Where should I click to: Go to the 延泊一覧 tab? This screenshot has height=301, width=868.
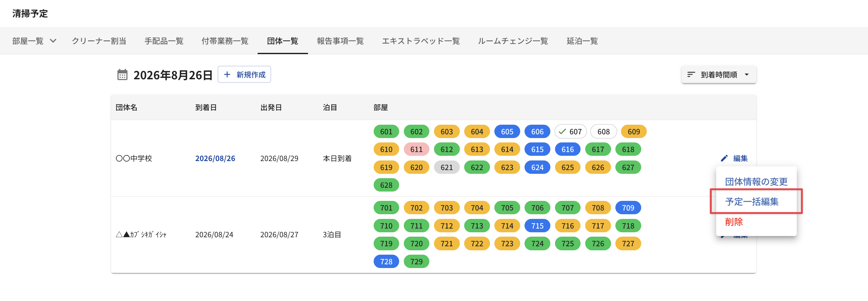coord(582,41)
